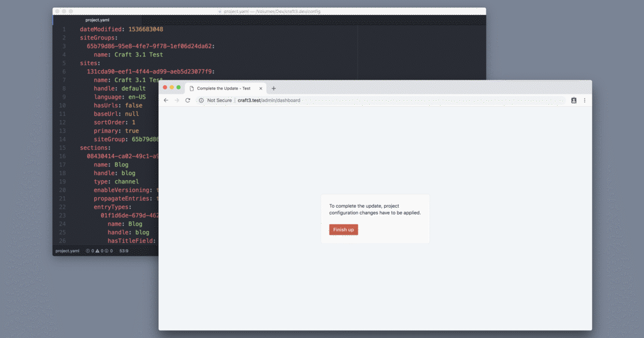Viewport: 644px width, 338px height.
Task: Click the warning triangle in status bar
Action: (x=97, y=251)
